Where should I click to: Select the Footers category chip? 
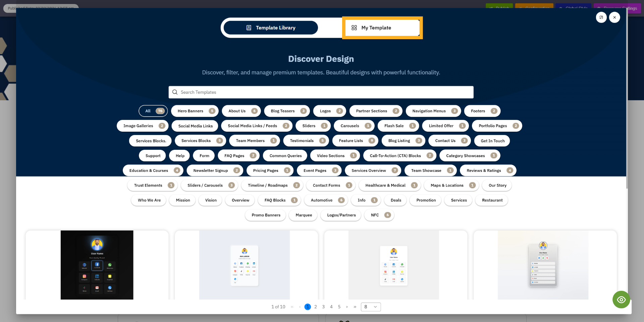(x=482, y=111)
